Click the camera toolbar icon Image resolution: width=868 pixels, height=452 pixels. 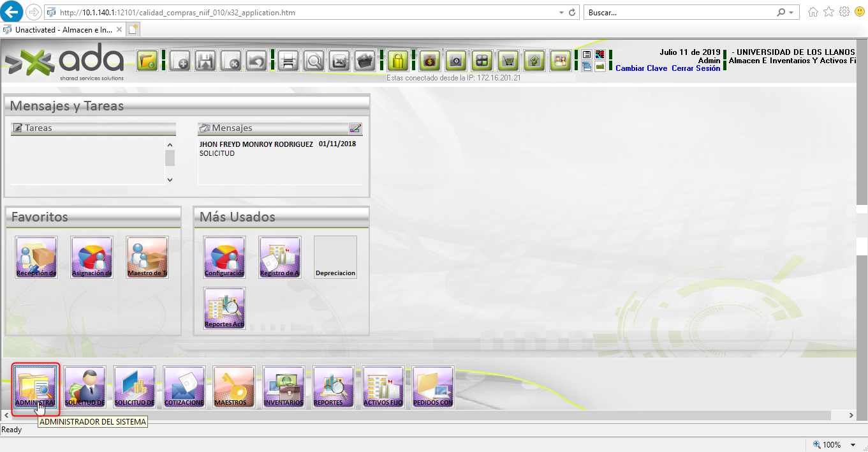click(456, 61)
